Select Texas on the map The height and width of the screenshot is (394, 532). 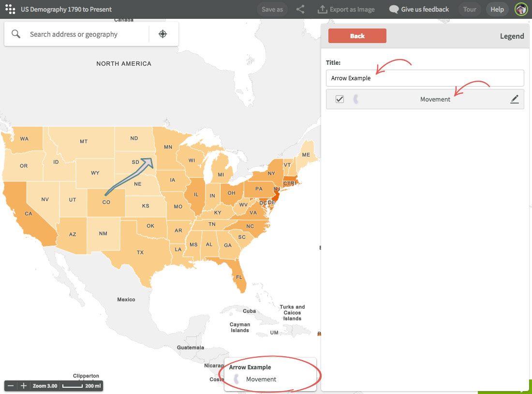140,252
